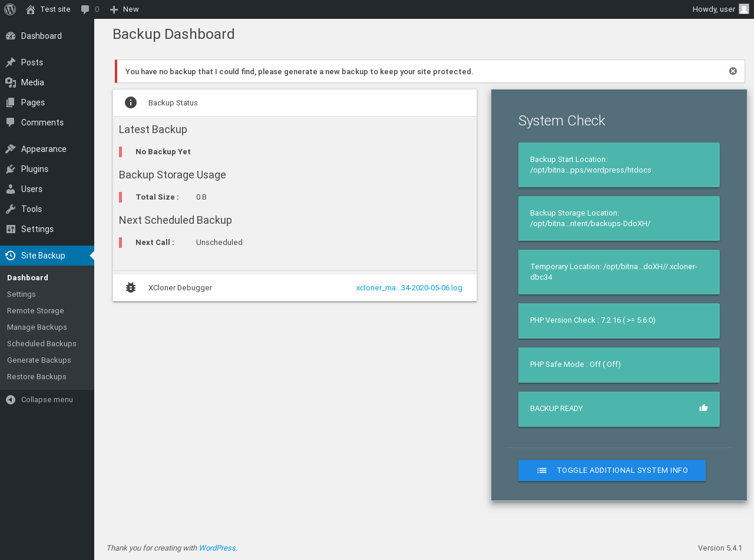Viewport: 754px width, 560px height.
Task: Toggle additional system info
Action: (611, 470)
